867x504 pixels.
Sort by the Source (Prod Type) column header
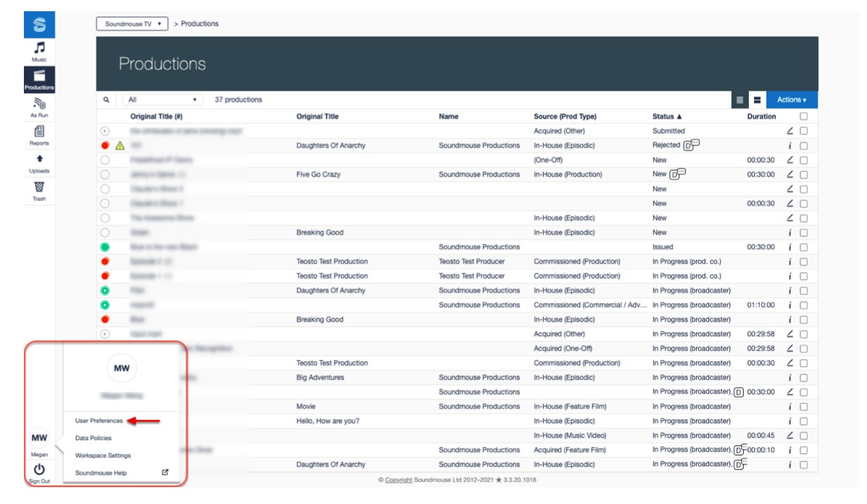coord(565,117)
